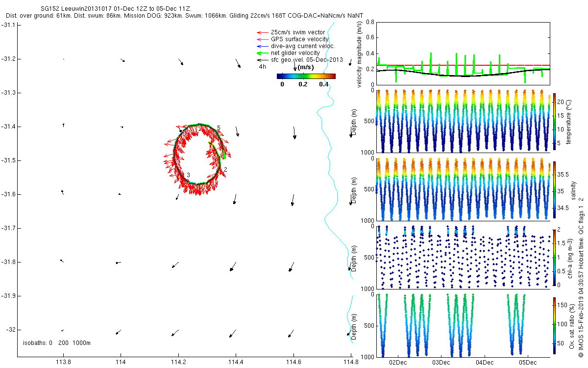This screenshot has height=368, width=588.
Task: Click the velocity colorbar under '(m/s)'
Action: (x=306, y=76)
